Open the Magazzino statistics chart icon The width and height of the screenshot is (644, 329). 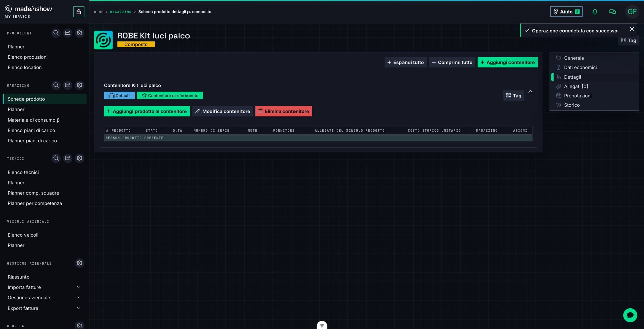(68, 85)
